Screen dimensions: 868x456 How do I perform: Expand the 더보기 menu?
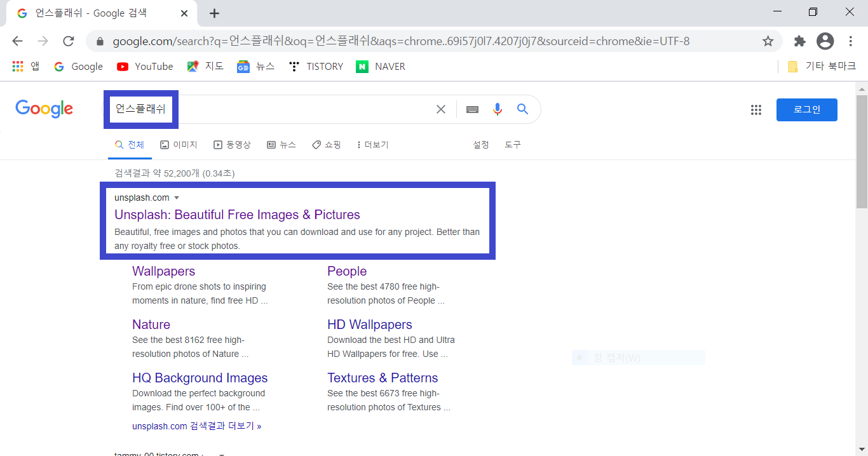[372, 145]
